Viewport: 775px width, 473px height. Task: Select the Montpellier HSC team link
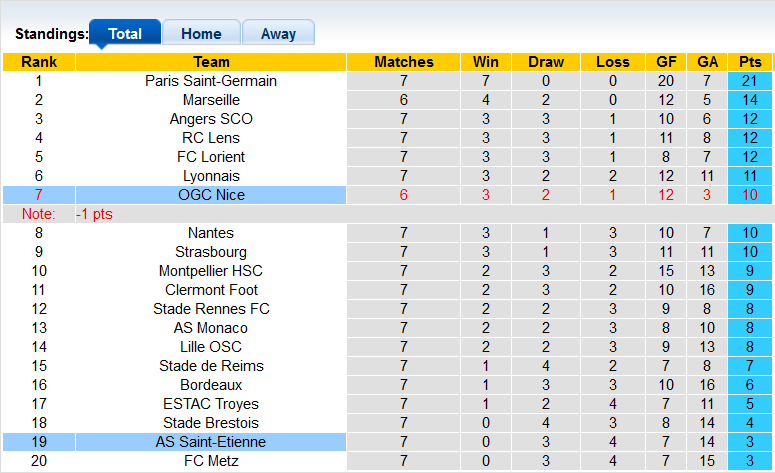(211, 271)
